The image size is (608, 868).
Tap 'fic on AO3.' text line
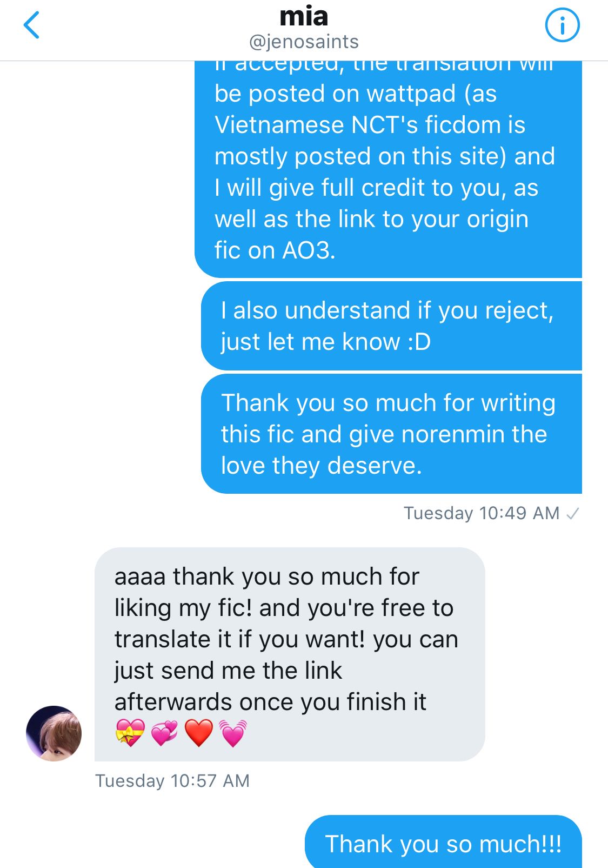[275, 250]
